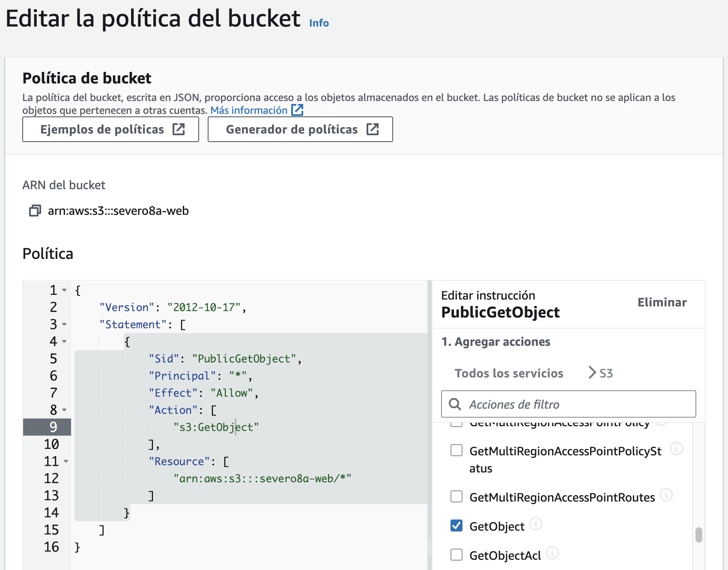Image resolution: width=728 pixels, height=570 pixels.
Task: Enable GetMultiRegionAccessPointRoutes checkbox
Action: (x=456, y=496)
